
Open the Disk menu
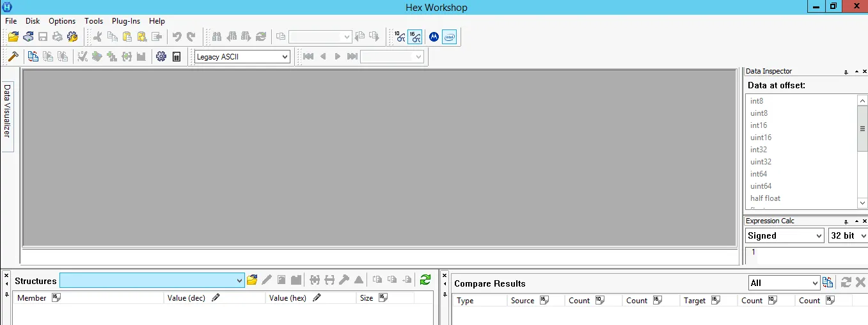click(x=33, y=21)
